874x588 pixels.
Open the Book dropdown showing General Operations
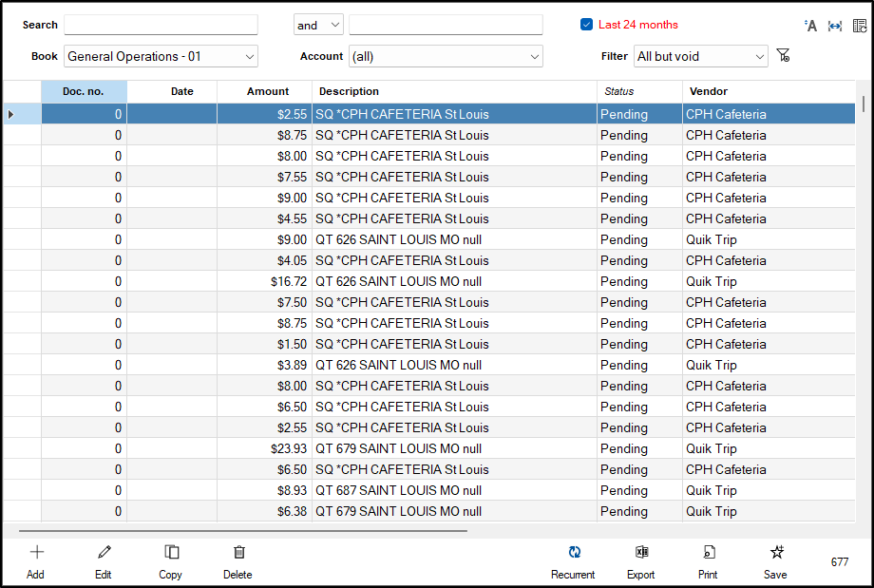click(161, 56)
